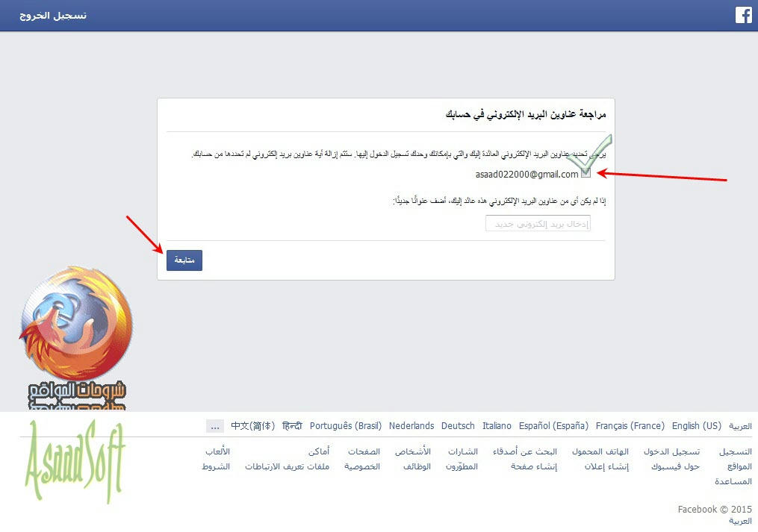The image size is (758, 532).
Task: Focus the new email address input field
Action: (538, 223)
